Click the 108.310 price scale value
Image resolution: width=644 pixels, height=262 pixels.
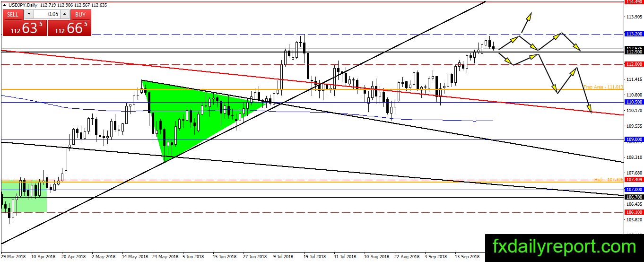tap(634, 157)
